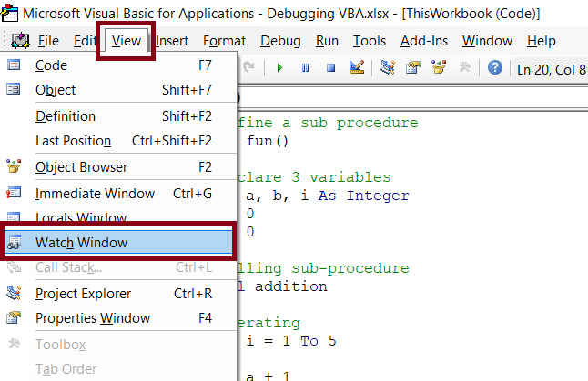588x381 pixels.
Task: Click the Project Explorer icon in menu
Action: click(14, 293)
